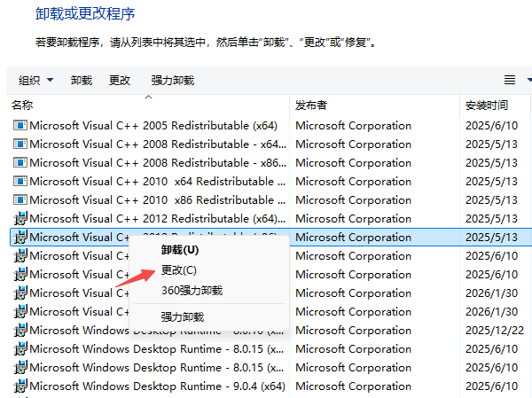Click the Visual C++ 2010 x86 Redistributable icon
The height and width of the screenshot is (398, 532).
(x=20, y=200)
